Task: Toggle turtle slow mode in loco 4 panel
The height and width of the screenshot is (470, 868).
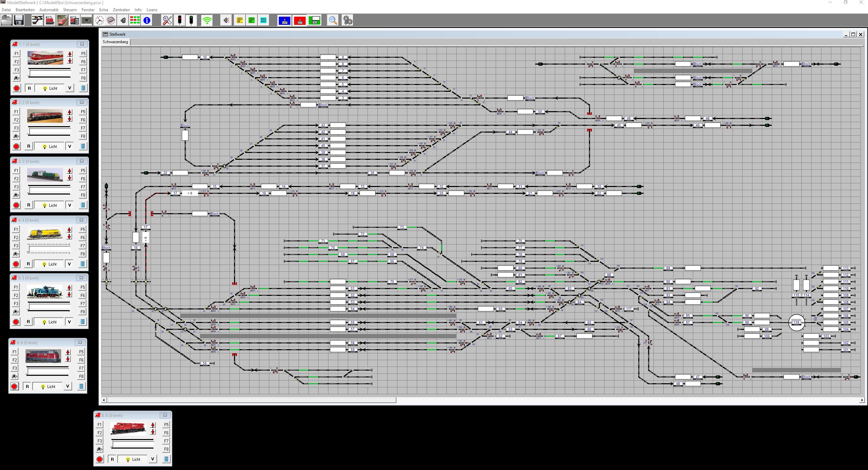Action: [16, 254]
